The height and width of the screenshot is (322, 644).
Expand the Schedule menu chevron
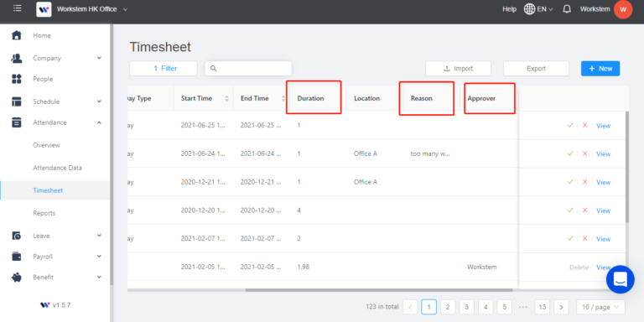click(x=99, y=101)
